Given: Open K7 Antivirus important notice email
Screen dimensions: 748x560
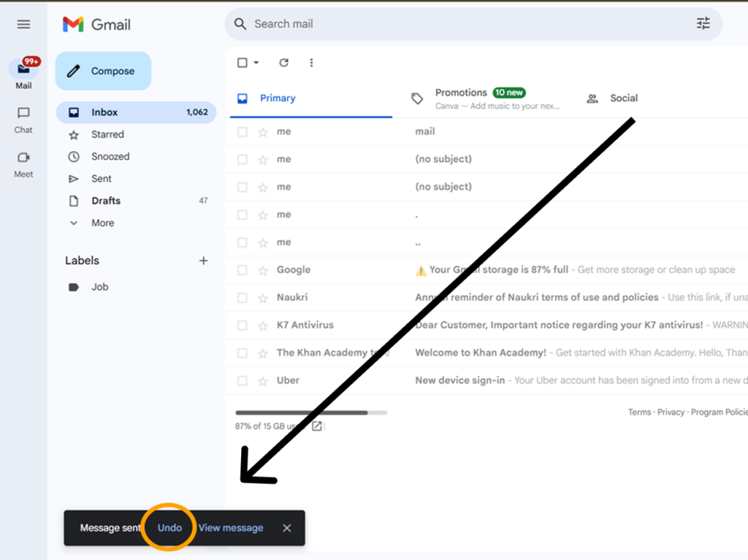Looking at the screenshot, I should click(x=486, y=326).
